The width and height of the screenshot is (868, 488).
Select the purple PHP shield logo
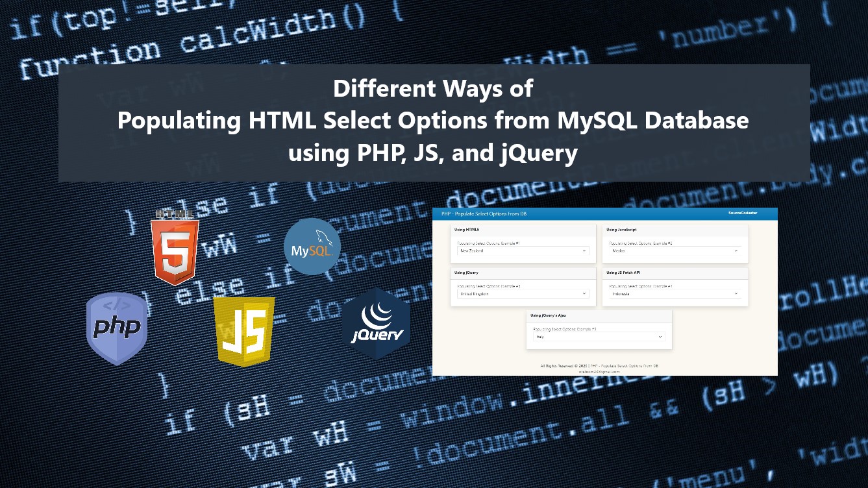[117, 328]
